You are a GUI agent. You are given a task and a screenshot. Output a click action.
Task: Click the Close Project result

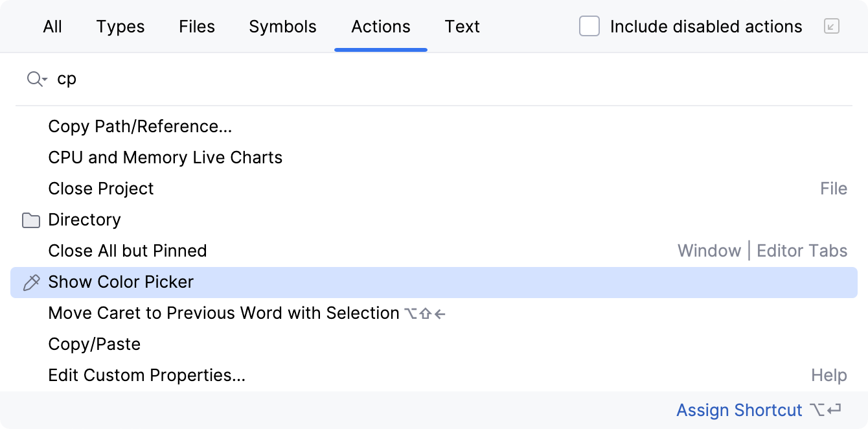pyautogui.click(x=101, y=188)
